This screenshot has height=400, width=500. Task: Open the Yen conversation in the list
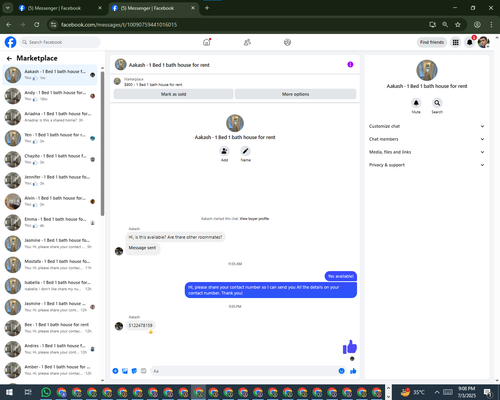[50, 138]
